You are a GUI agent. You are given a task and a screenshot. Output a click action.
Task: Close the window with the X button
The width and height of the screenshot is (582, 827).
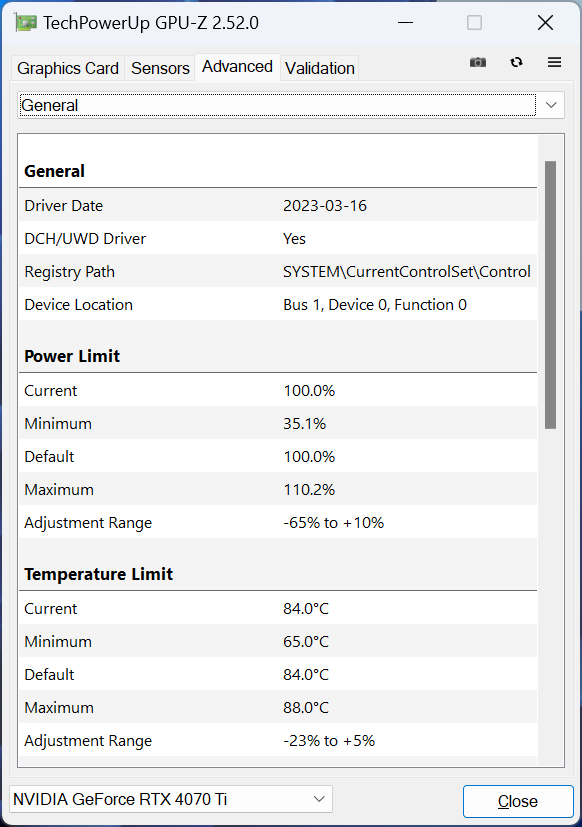545,23
